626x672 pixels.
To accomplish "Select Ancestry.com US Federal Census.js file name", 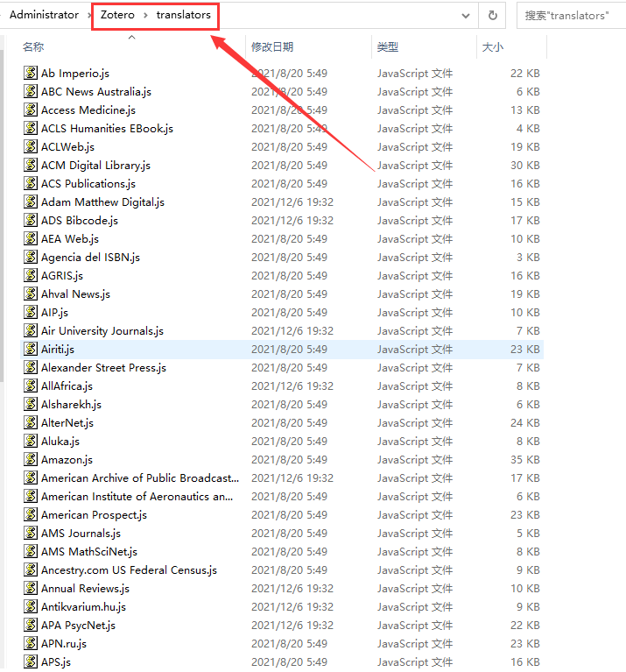I will (129, 570).
